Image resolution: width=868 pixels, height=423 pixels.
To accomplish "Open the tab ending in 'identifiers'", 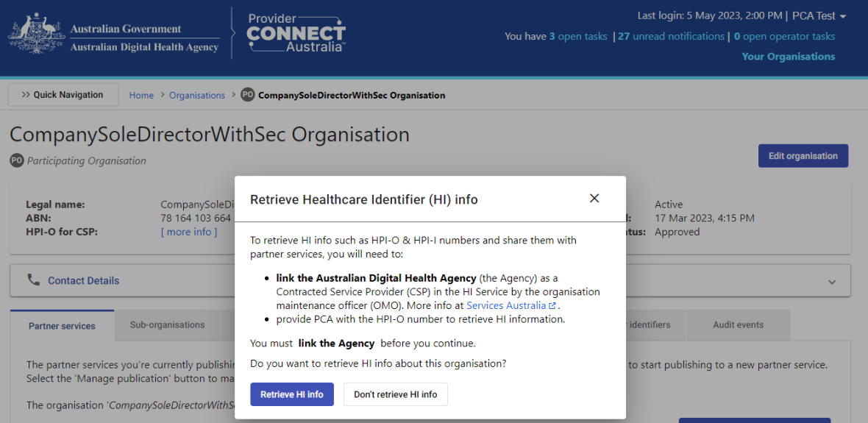I will tap(656, 325).
